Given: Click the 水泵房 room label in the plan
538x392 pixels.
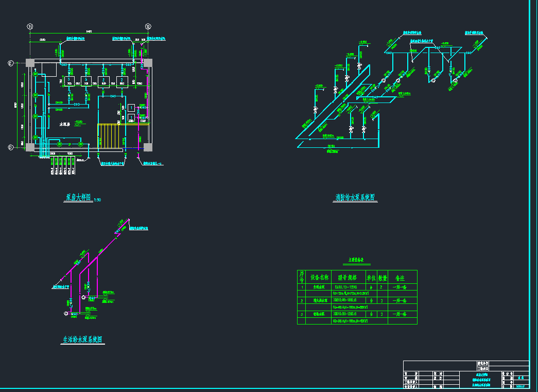Looking at the screenshot, I should (64, 125).
